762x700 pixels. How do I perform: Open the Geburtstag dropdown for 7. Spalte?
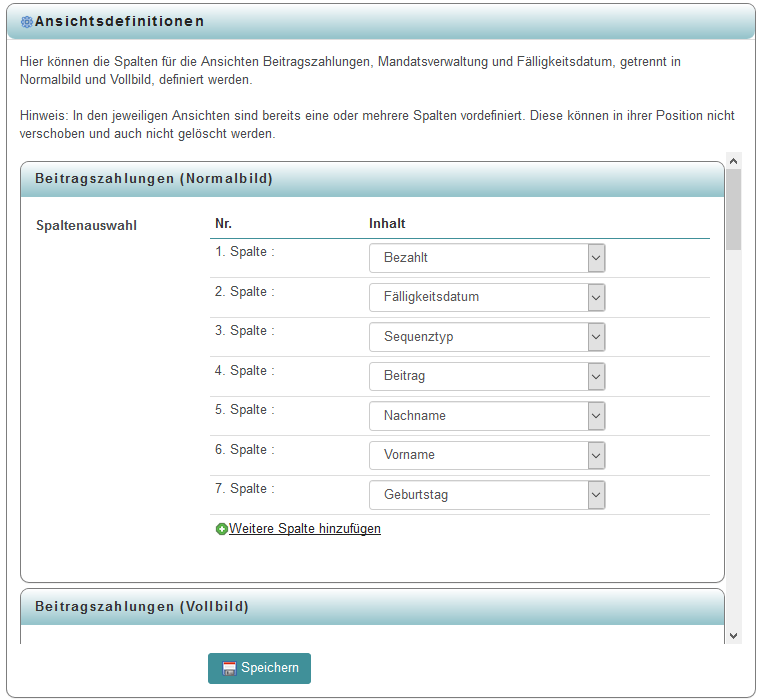click(x=487, y=495)
